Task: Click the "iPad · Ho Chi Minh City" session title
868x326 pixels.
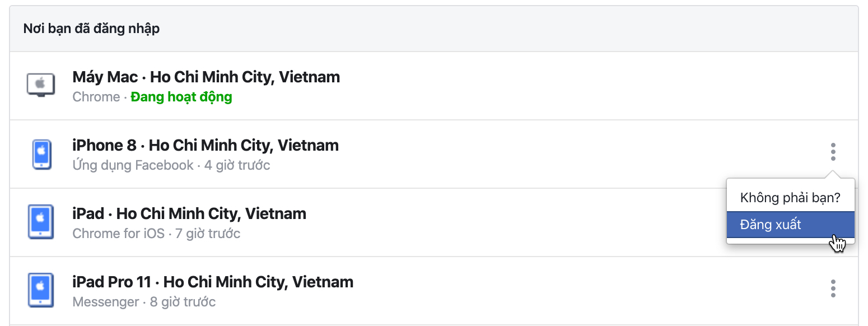Action: [x=189, y=213]
